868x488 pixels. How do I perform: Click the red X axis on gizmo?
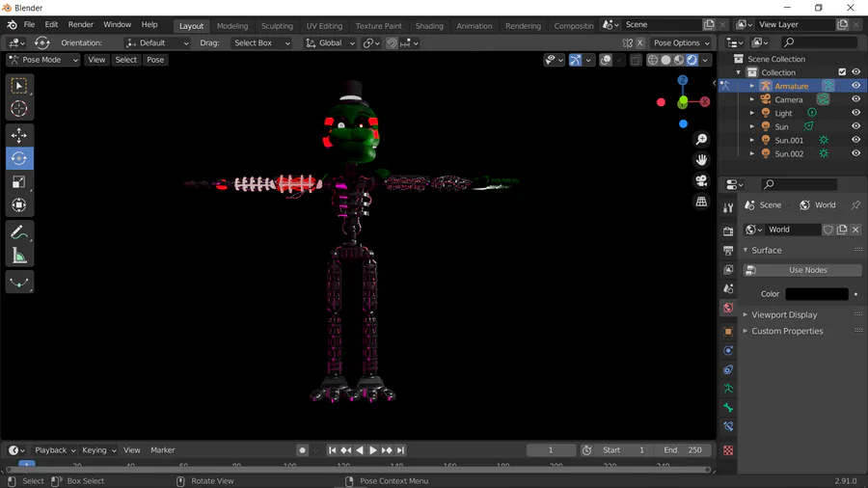point(705,102)
